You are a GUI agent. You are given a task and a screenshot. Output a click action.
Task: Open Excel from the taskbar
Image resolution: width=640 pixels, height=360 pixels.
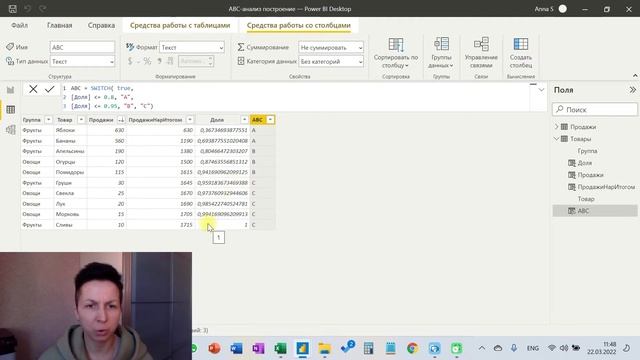point(280,348)
